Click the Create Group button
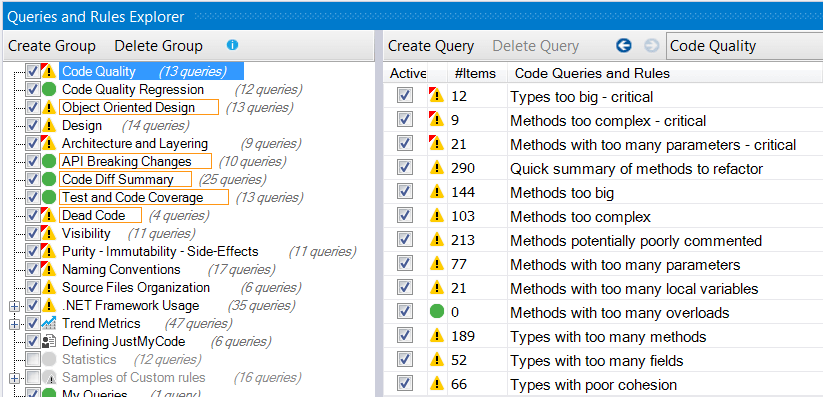The width and height of the screenshot is (823, 397). pos(52,46)
